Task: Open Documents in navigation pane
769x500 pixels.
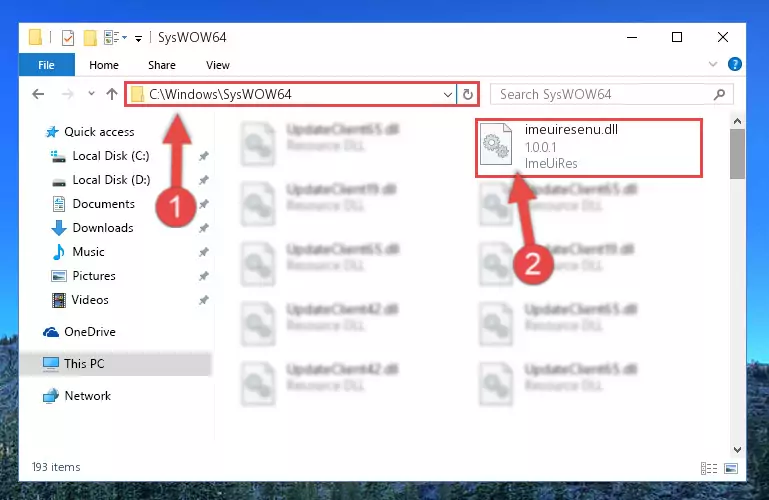Action: point(103,204)
